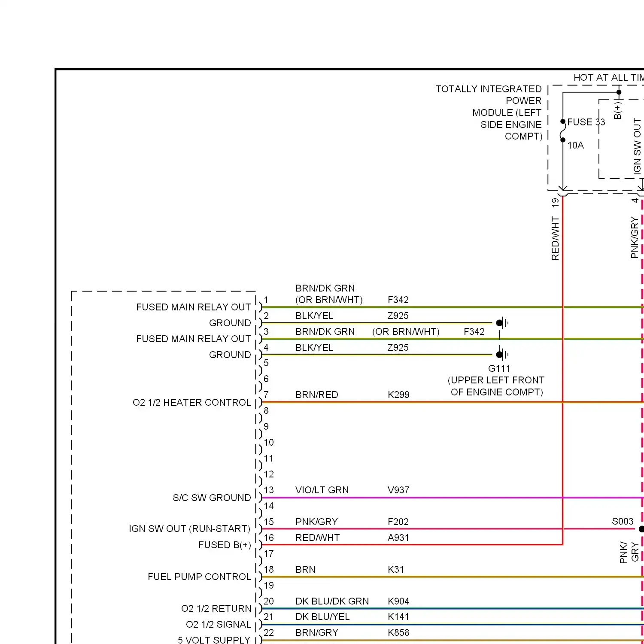The image size is (644, 644).
Task: Click the "10A" fuse rating
Action: click(575, 146)
